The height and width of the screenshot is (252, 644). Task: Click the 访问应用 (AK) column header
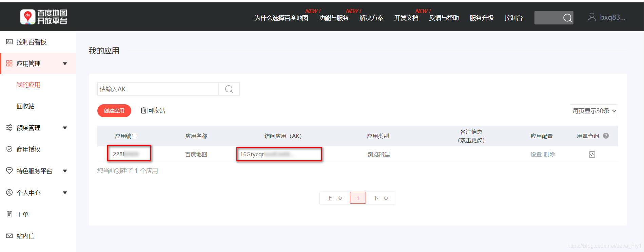coord(283,136)
